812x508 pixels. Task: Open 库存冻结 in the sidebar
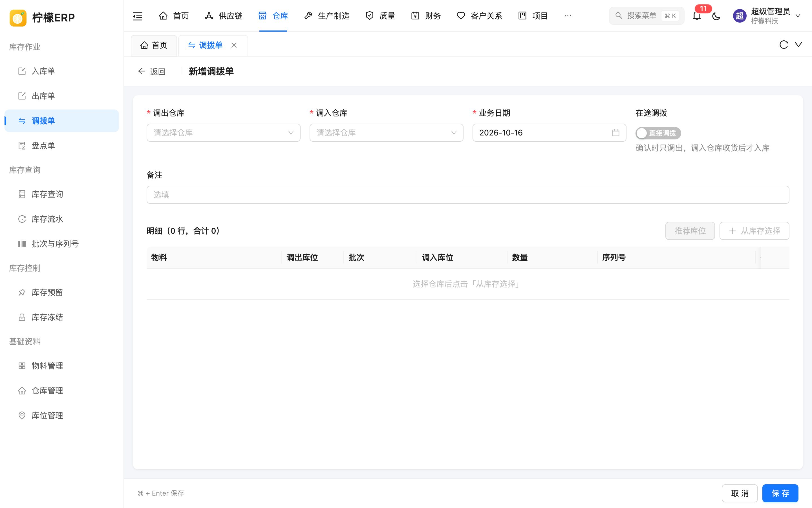pyautogui.click(x=62, y=317)
